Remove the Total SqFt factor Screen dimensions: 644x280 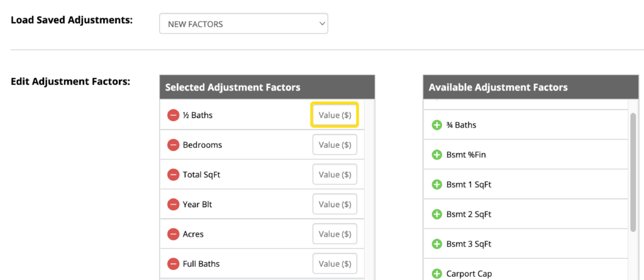[174, 174]
